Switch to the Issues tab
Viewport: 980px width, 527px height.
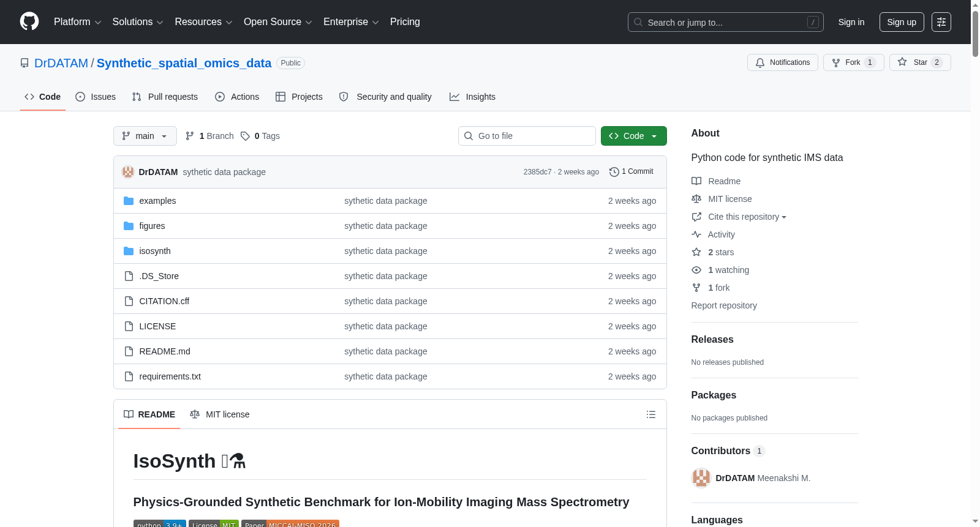pos(96,97)
